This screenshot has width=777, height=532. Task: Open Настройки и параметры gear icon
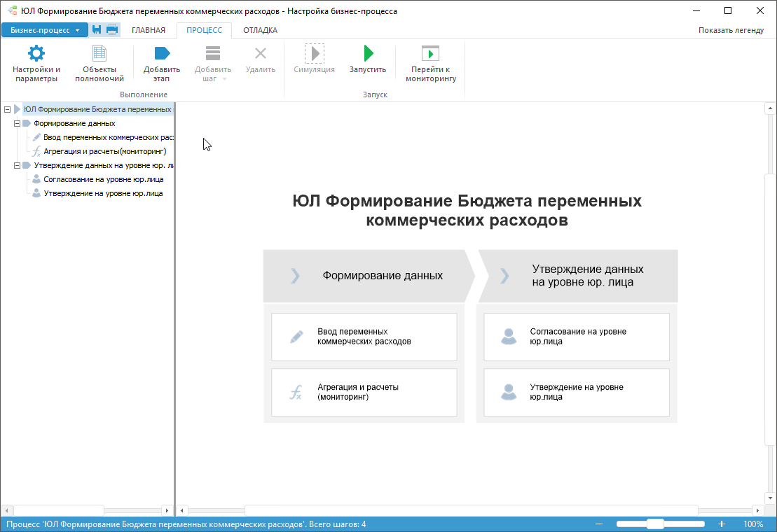coord(36,54)
